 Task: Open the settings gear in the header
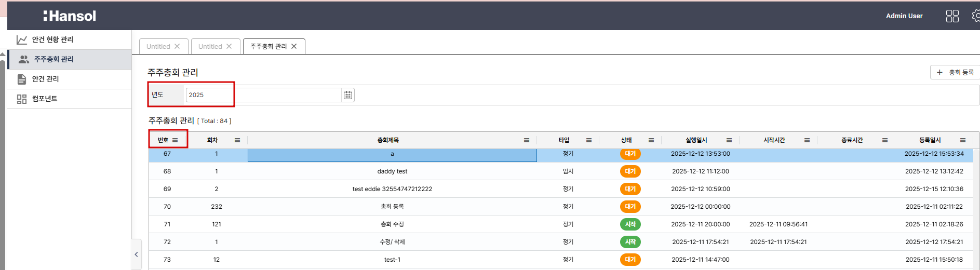point(976,16)
